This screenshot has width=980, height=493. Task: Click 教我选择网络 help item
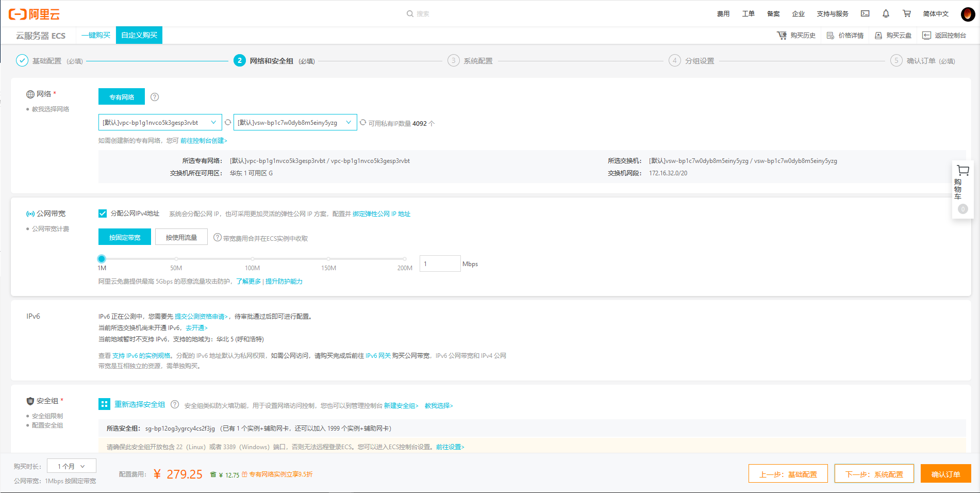51,109
